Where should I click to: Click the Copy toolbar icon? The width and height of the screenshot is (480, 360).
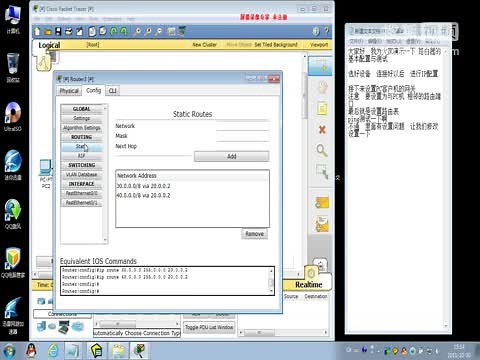pyautogui.click(x=92, y=32)
